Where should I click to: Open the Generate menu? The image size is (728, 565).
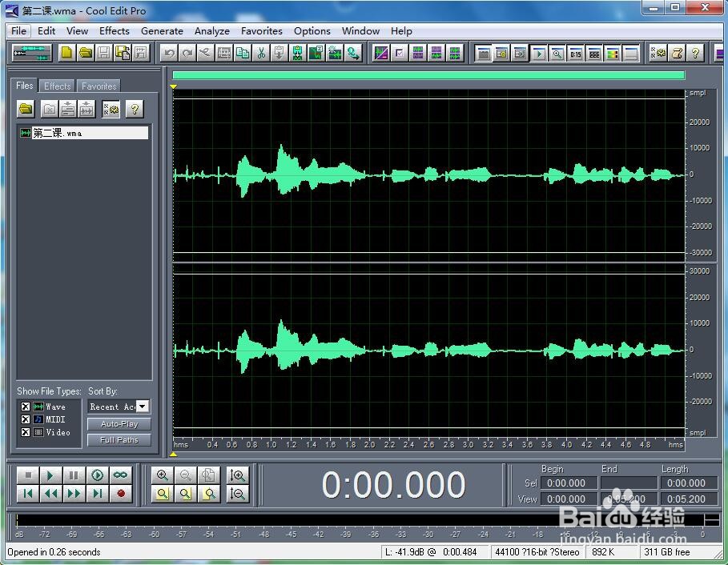[162, 31]
